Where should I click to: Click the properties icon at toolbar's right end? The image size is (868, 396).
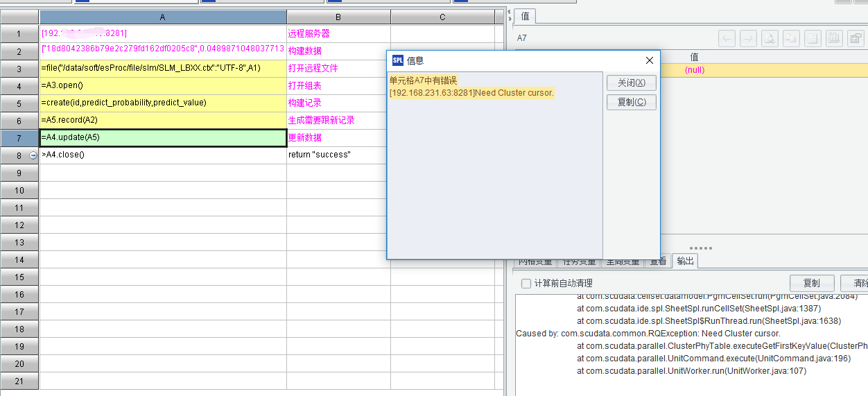856,38
